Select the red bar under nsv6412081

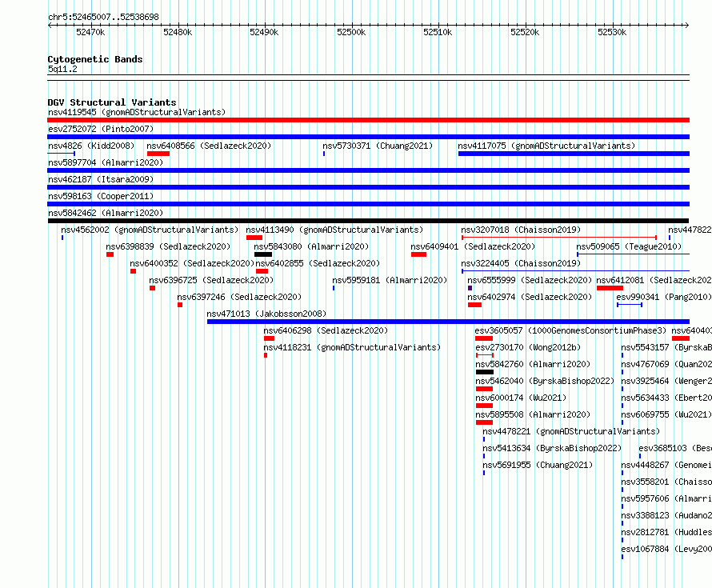610,288
